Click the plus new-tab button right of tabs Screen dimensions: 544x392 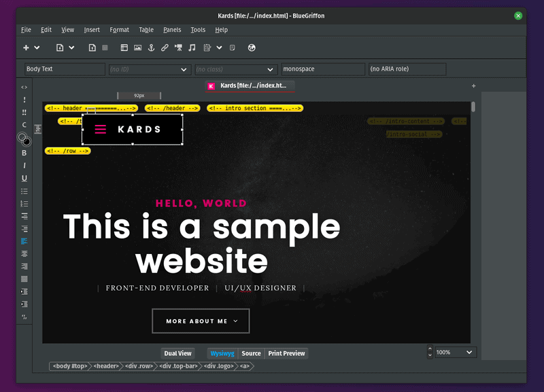coord(473,86)
